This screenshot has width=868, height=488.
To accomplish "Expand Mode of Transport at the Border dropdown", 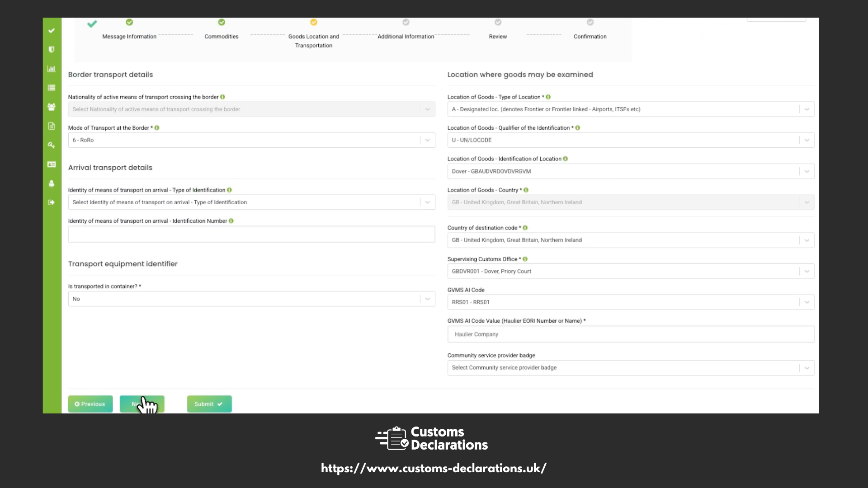I will 427,140.
